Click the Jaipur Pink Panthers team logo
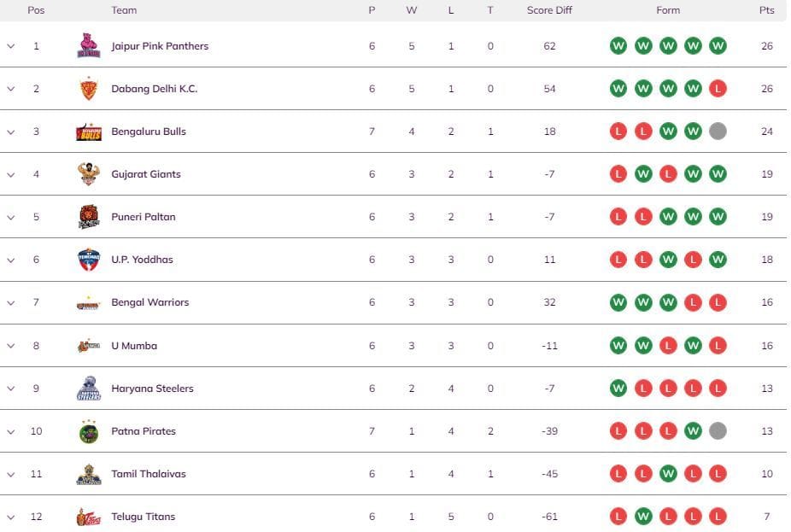 click(89, 45)
